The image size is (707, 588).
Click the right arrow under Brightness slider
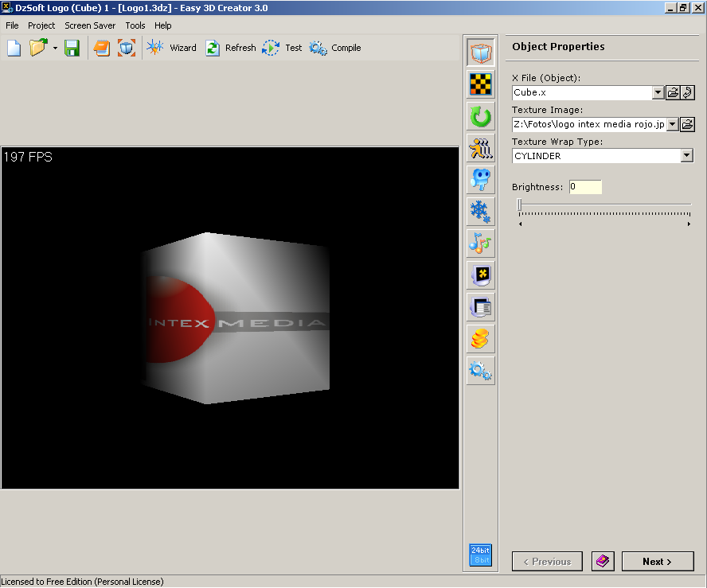[689, 224]
